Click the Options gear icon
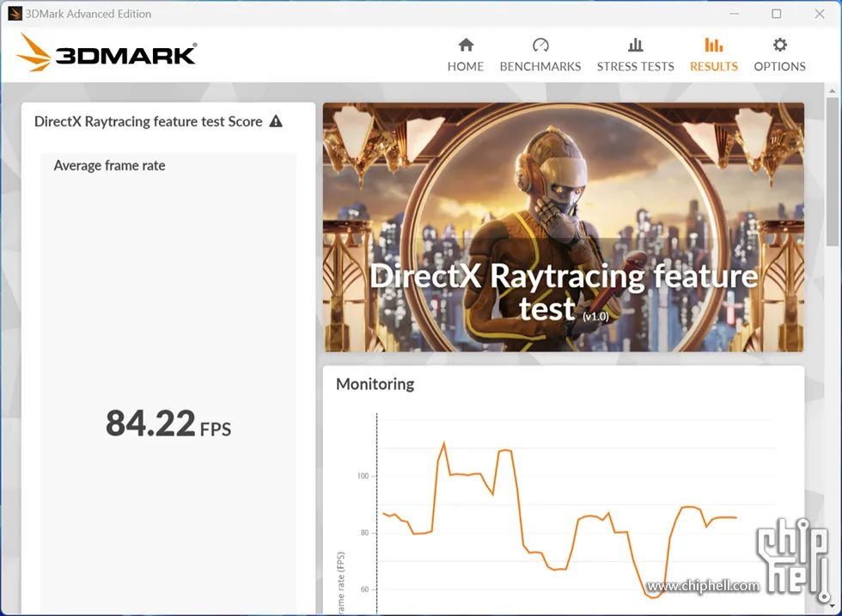The height and width of the screenshot is (616, 842). 780,46
